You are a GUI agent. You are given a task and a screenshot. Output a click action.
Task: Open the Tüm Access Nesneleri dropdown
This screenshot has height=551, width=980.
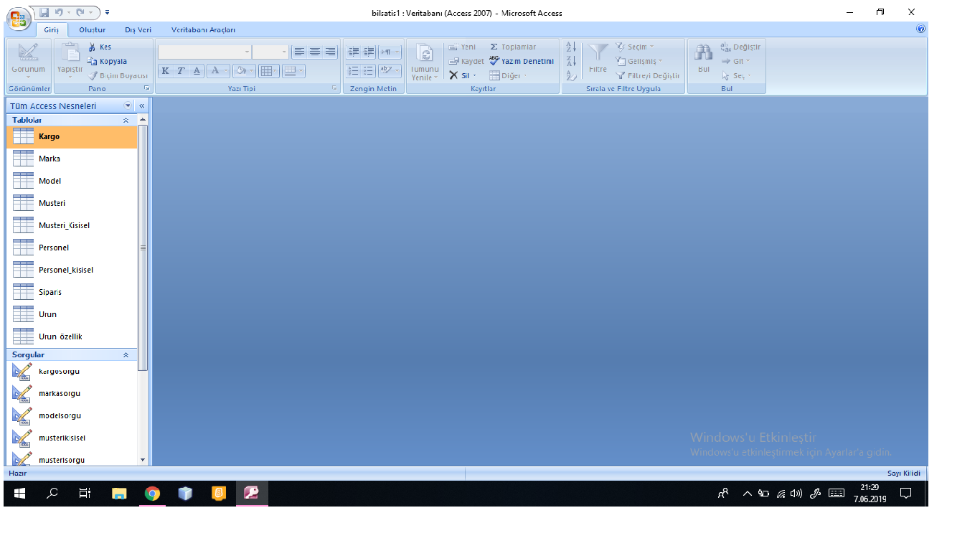pyautogui.click(x=128, y=106)
